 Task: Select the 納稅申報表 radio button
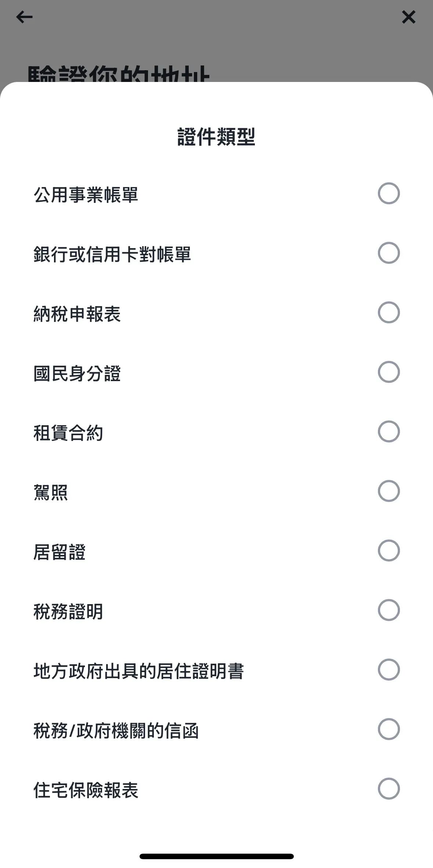389,312
